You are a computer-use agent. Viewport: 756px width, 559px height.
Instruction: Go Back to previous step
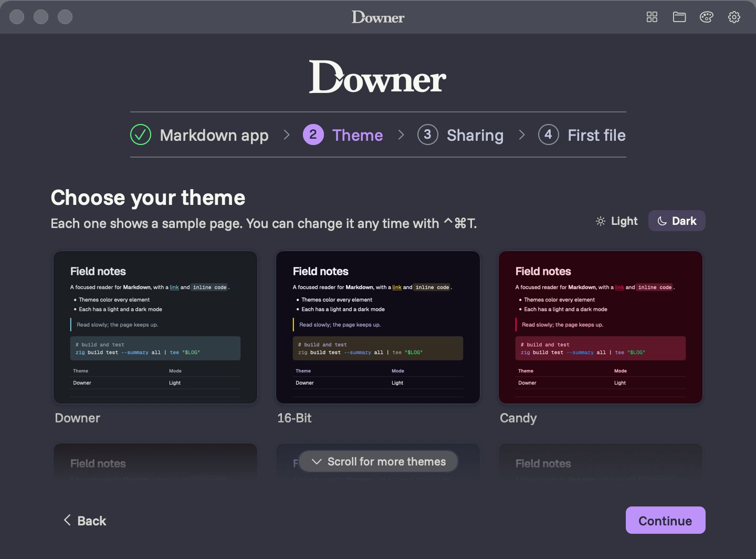click(85, 521)
